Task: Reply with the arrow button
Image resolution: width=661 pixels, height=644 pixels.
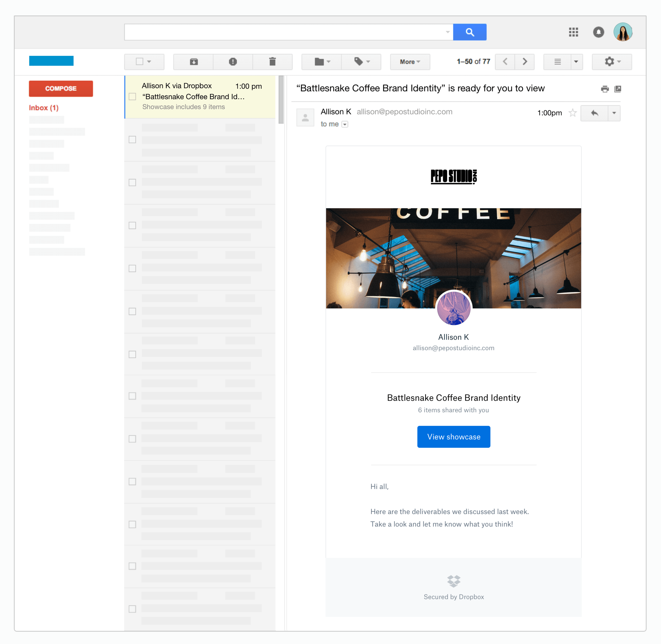Action: click(x=594, y=113)
